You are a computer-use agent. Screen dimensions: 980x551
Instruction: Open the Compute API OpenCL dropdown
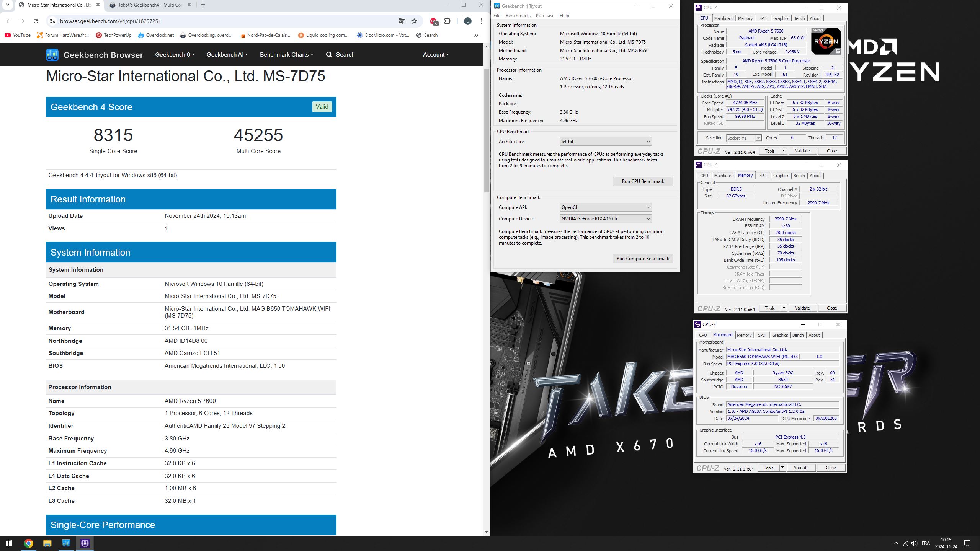pos(606,207)
